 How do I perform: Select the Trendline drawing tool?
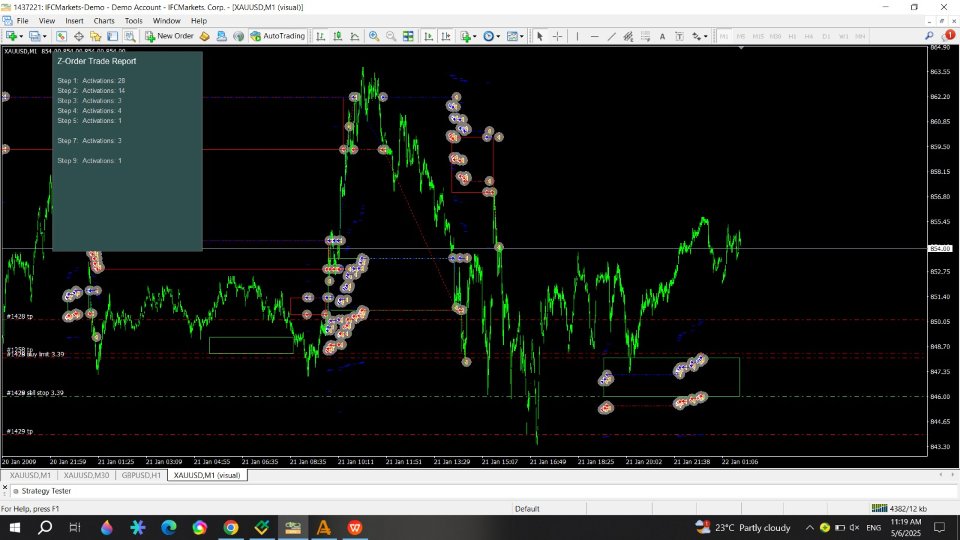[x=611, y=36]
